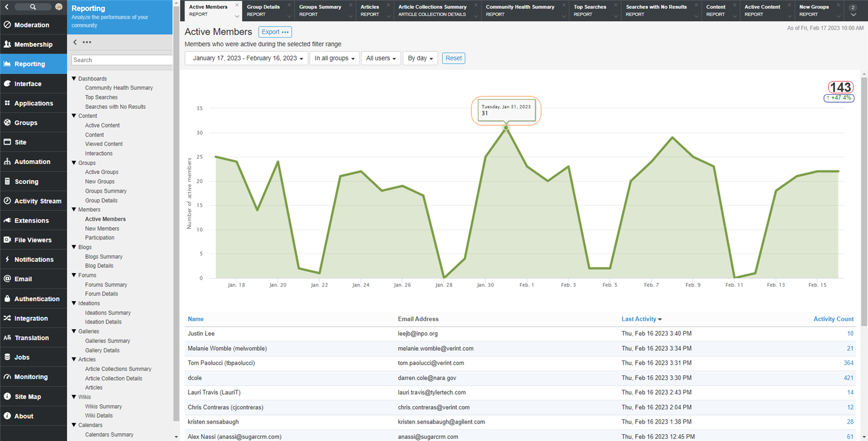Viewport: 868px width, 441px height.
Task: Open activity count 364 for Tom Paolucci
Action: pyautogui.click(x=848, y=363)
